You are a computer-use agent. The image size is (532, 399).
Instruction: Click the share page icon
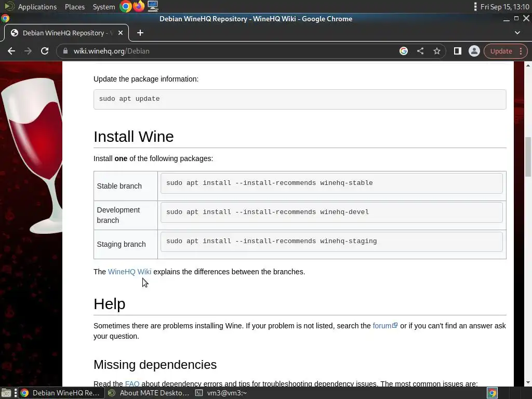tap(420, 51)
